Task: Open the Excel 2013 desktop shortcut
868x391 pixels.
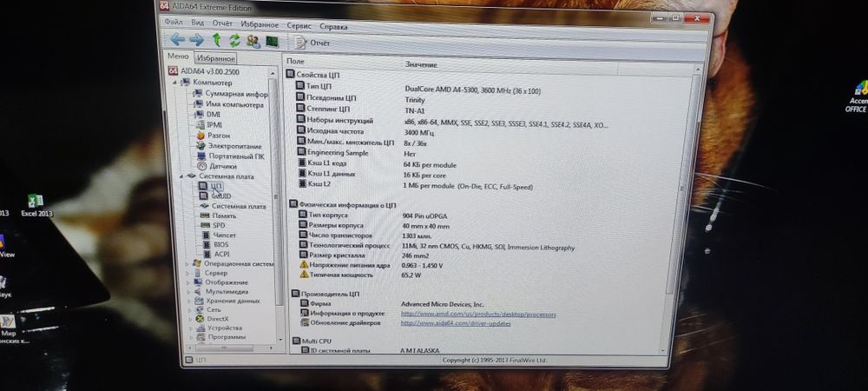Action: click(36, 205)
